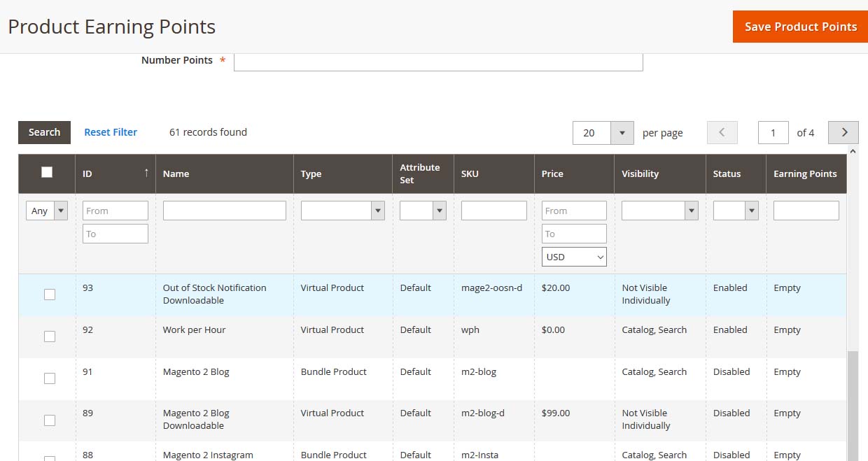Expand the Visibility filter dropdown
Screen dimensions: 868x461
(659, 211)
